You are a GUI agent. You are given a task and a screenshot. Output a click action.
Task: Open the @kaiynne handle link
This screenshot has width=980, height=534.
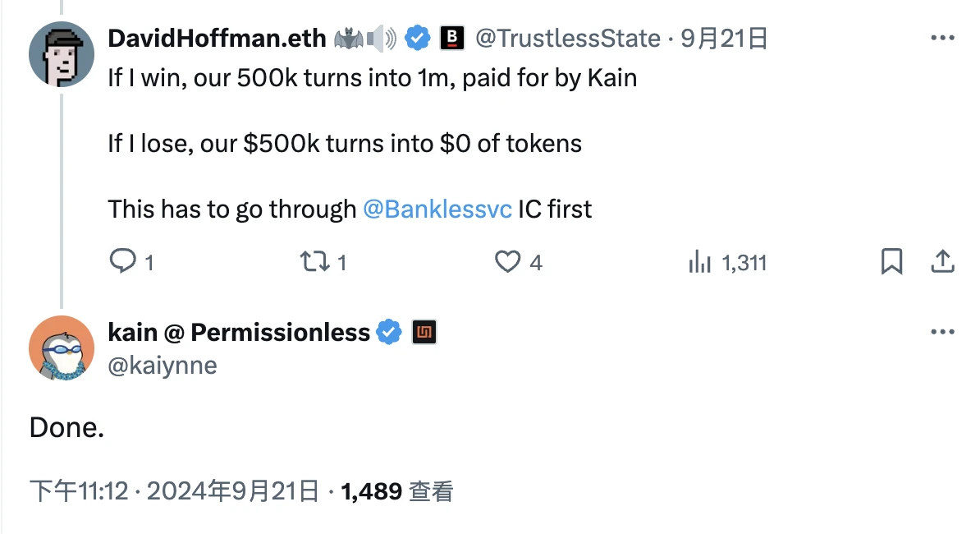click(163, 364)
